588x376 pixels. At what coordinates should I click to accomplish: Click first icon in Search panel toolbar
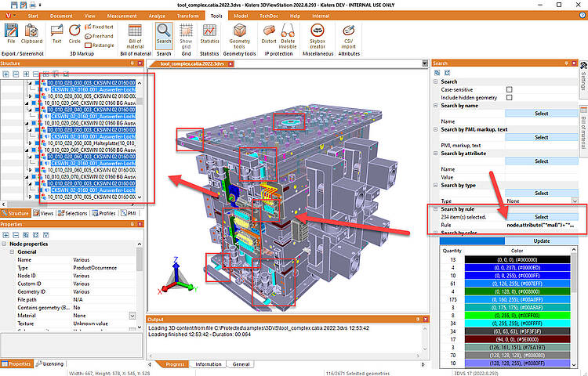(x=437, y=73)
